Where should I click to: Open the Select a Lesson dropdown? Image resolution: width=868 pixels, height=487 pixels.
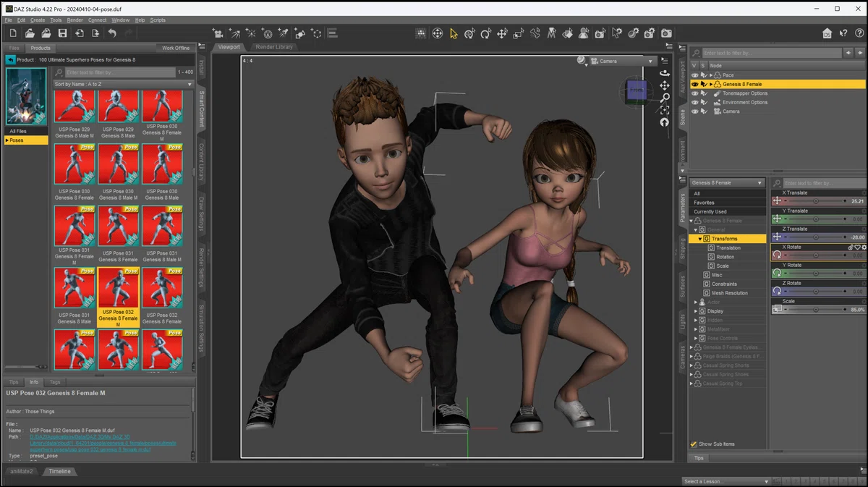(726, 481)
